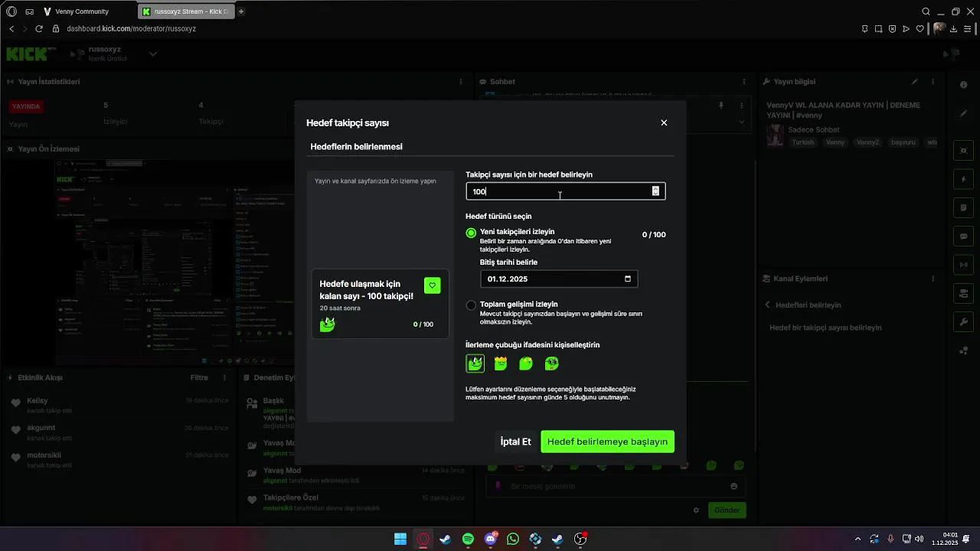Open Kanal Eylemleri panel three-dot menu
The width and height of the screenshot is (980, 551).
(933, 279)
